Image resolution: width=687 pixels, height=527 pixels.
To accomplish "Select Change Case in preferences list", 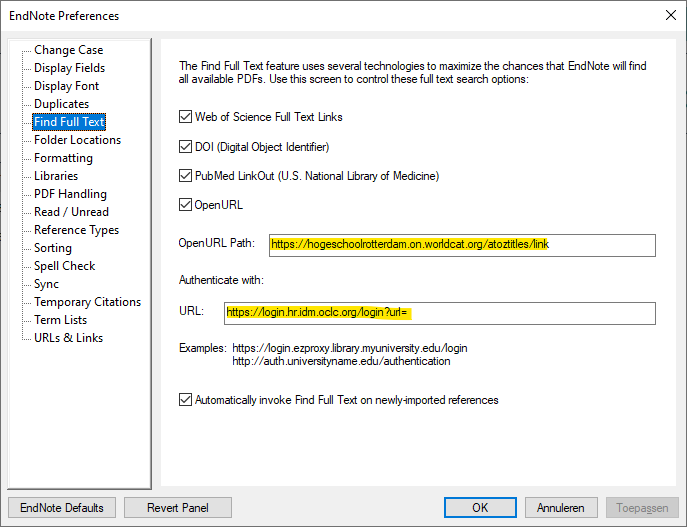I will click(68, 50).
